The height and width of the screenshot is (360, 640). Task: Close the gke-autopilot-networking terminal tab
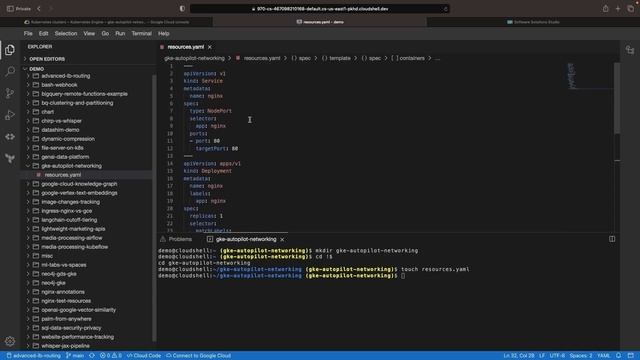(282, 240)
